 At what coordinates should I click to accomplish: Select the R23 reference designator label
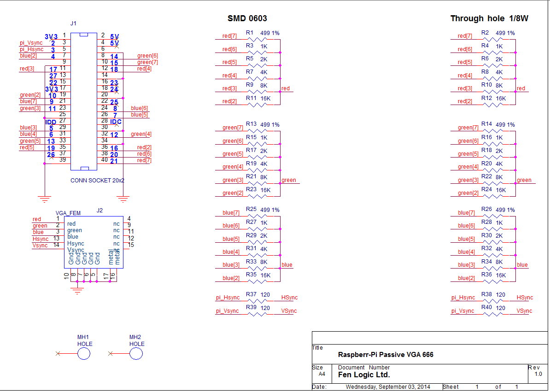251,189
